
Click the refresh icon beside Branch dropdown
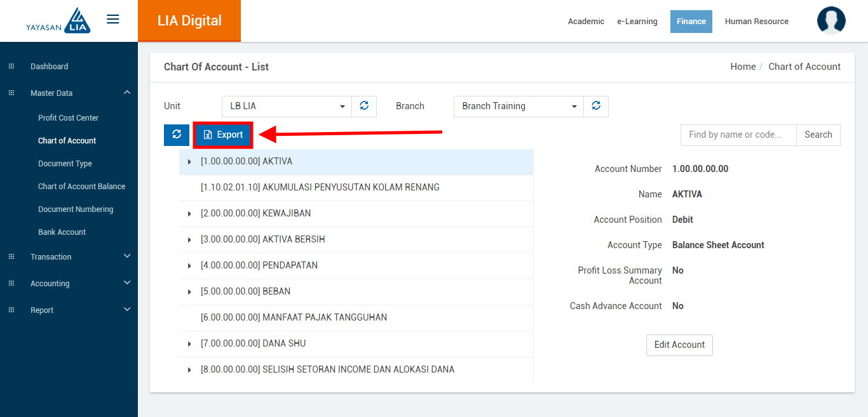[596, 106]
